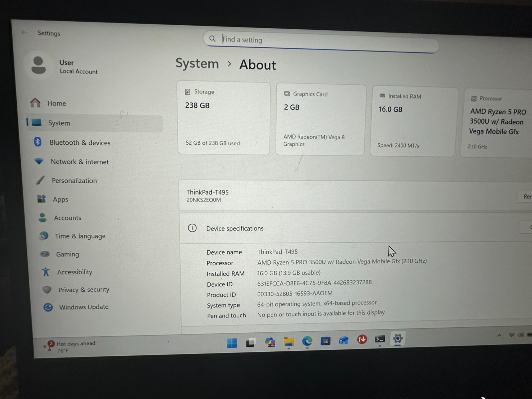Click the Wi-Fi icon in system tray

pos(512,335)
